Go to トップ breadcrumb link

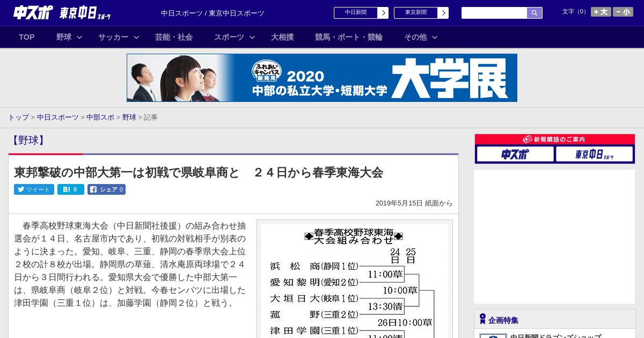(18, 117)
